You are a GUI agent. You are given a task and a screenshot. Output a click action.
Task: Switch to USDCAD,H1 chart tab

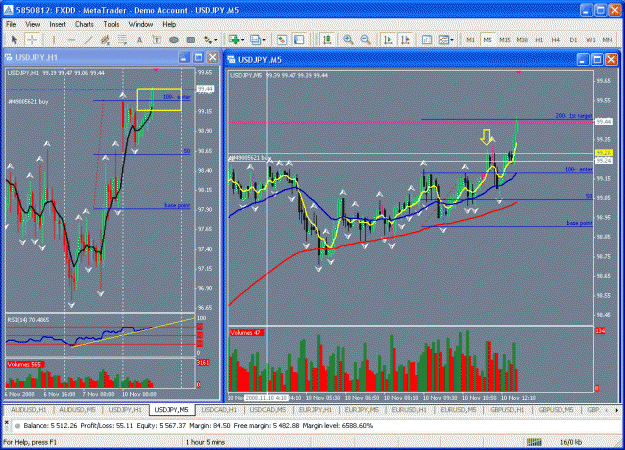tap(219, 410)
